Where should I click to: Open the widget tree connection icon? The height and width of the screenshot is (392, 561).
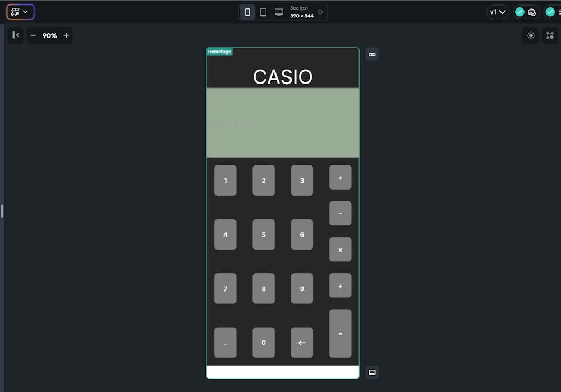pyautogui.click(x=550, y=35)
